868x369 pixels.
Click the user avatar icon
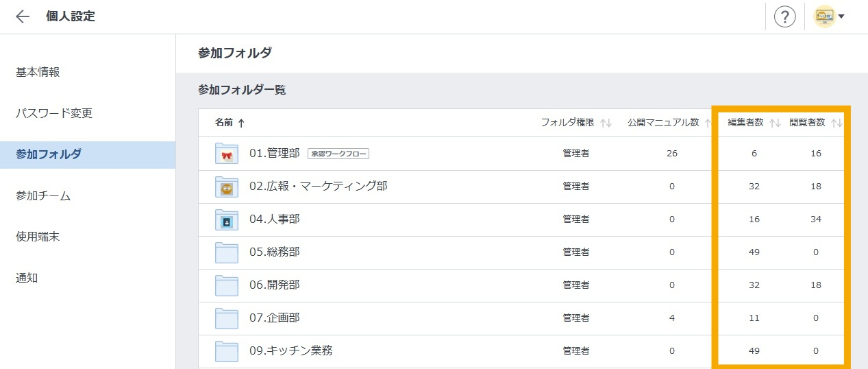point(824,17)
